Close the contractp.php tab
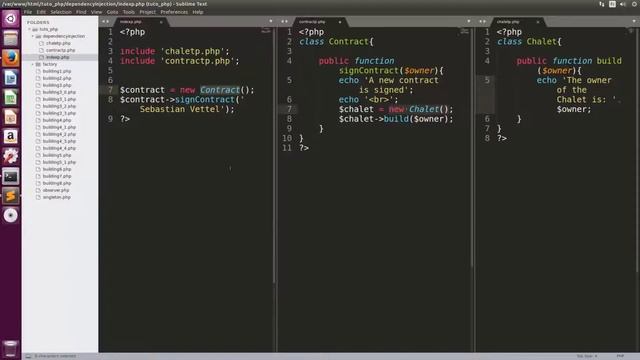This screenshot has height=360, width=640. click(340, 22)
